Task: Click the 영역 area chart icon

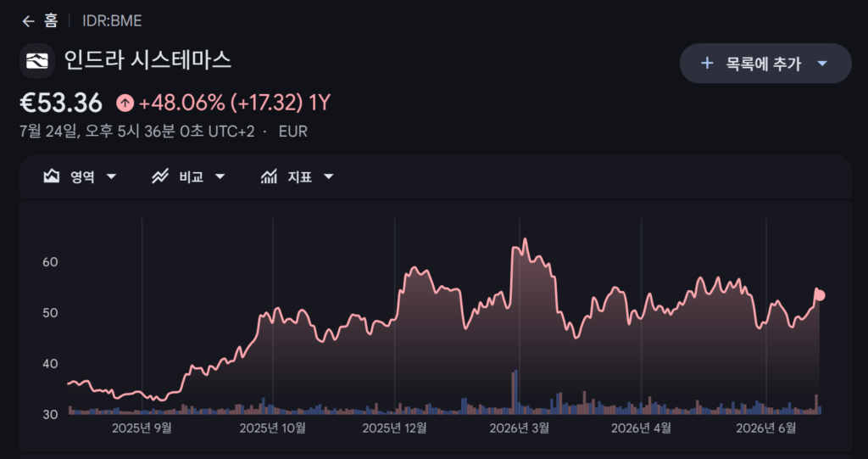Action: (x=52, y=176)
